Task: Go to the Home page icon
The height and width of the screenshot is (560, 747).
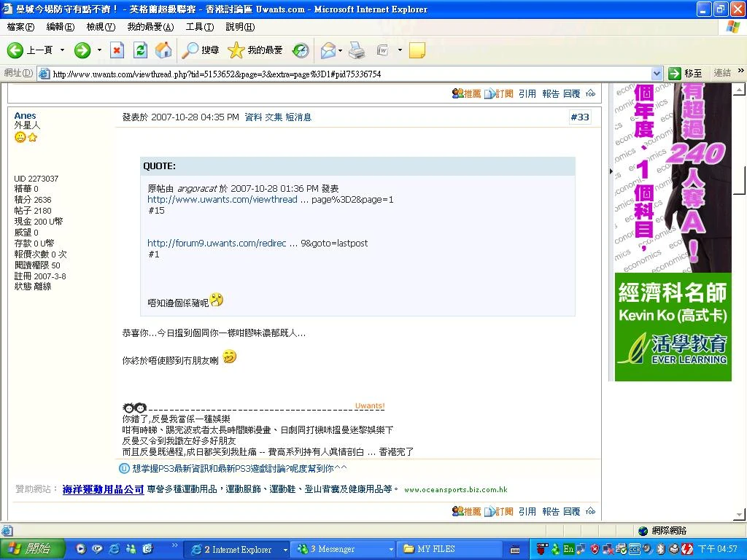Action: click(163, 50)
